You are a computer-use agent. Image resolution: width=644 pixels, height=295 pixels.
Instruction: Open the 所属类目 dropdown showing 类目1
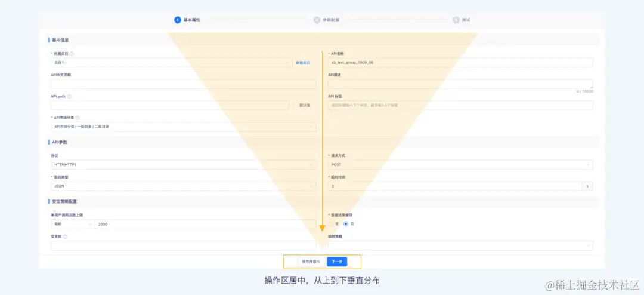[x=172, y=63]
